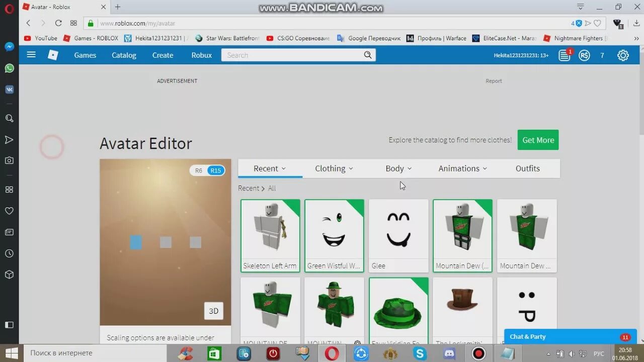Equip the Glee face
644x362 pixels.
pos(398,235)
